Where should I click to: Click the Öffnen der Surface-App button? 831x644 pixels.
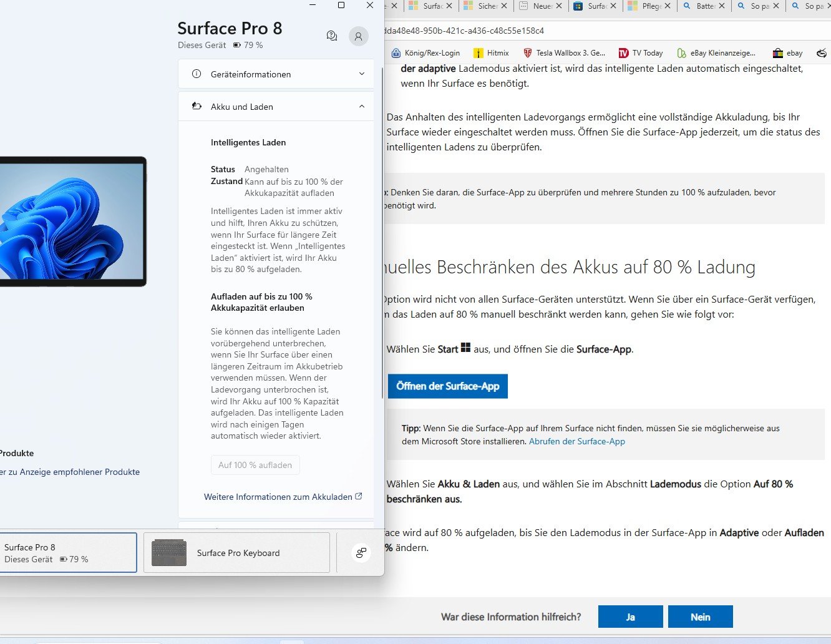point(448,386)
